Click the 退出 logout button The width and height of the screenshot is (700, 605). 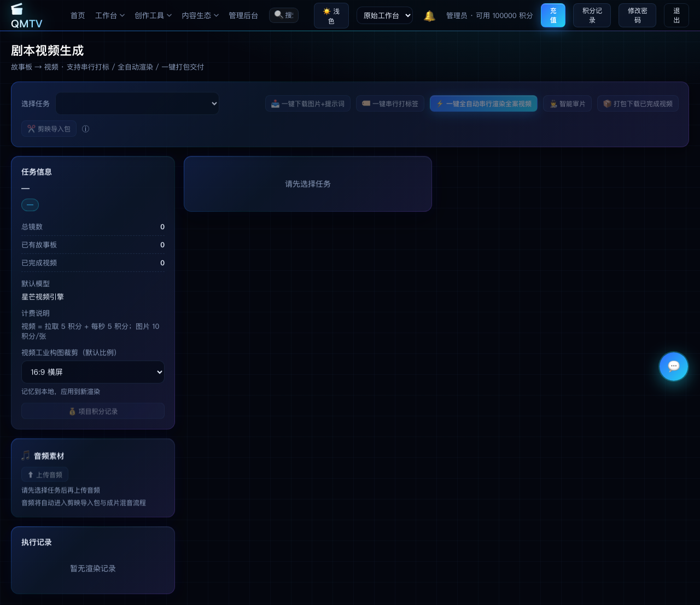676,15
